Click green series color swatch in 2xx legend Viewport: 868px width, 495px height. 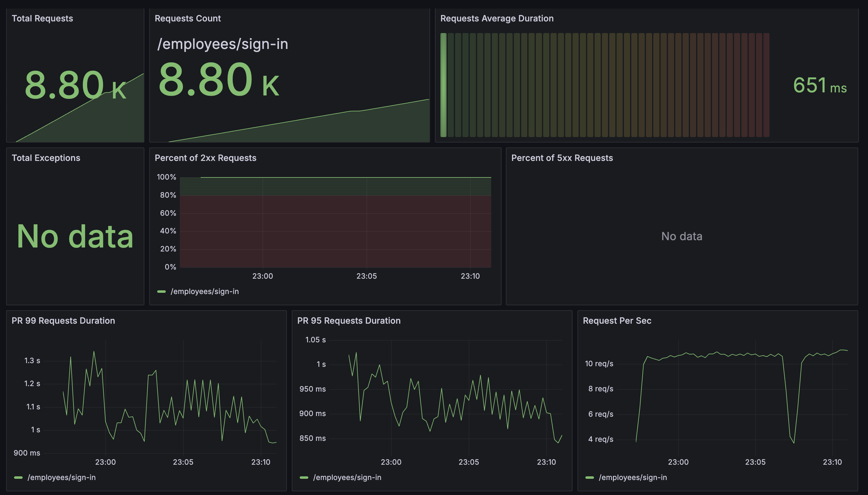click(x=161, y=291)
